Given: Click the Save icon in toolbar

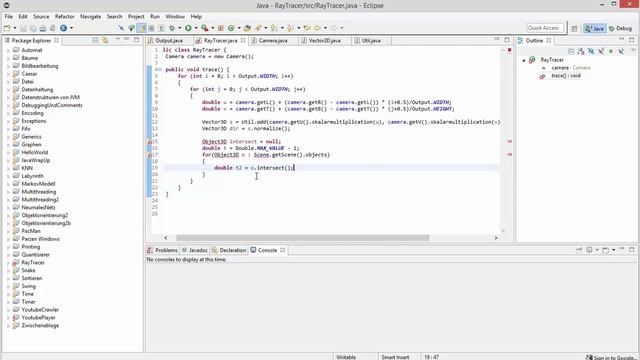Looking at the screenshot, I should [x=23, y=28].
